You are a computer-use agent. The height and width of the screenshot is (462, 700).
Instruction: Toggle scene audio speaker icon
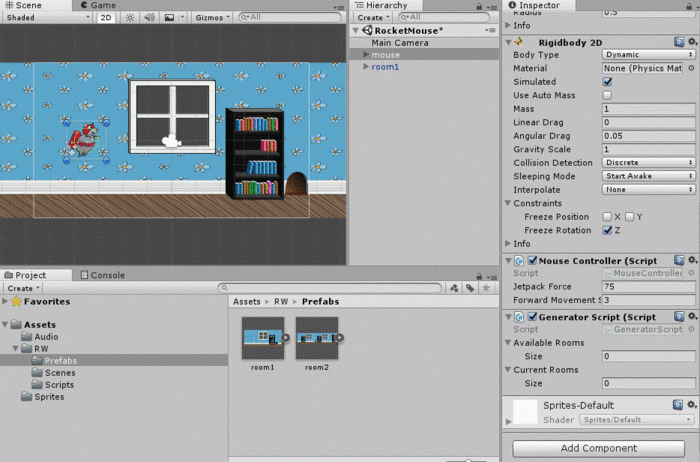149,17
